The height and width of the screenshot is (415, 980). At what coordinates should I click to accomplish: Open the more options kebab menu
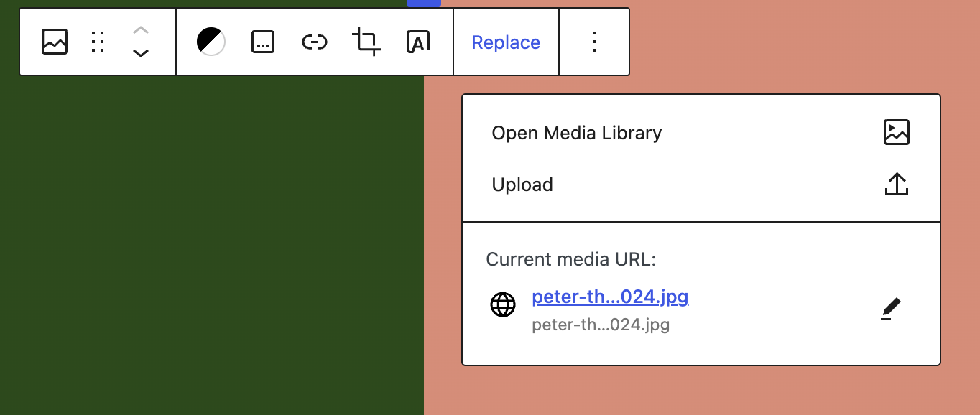coord(594,42)
